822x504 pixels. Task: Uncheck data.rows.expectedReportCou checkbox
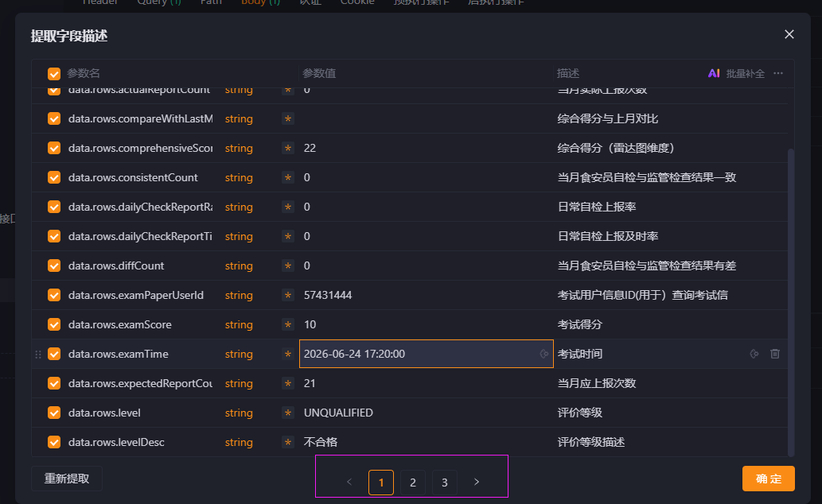(x=54, y=383)
